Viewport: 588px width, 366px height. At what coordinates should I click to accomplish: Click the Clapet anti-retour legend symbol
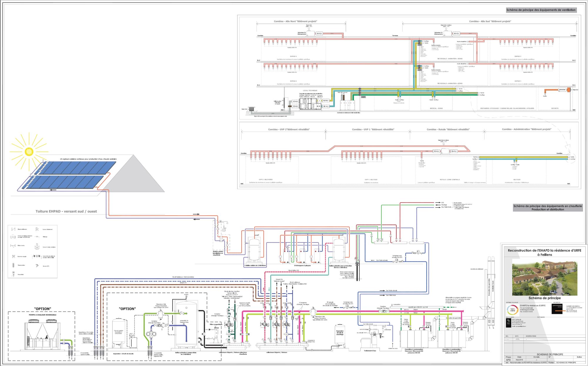(13, 229)
